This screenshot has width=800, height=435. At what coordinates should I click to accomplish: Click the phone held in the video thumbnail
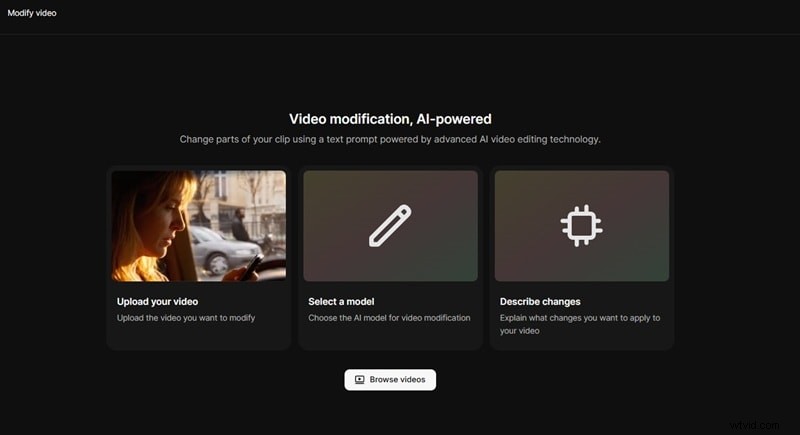(x=253, y=265)
